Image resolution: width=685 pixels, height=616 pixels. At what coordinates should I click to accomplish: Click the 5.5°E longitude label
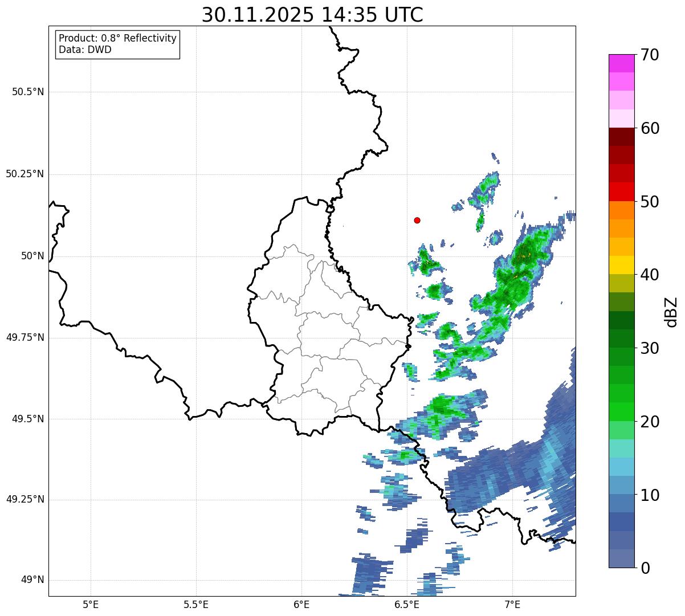click(196, 604)
